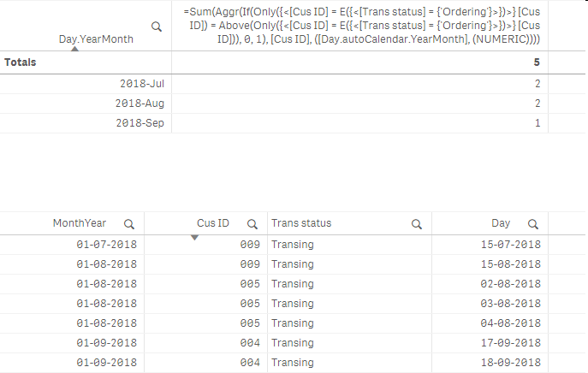Search the Day.YearMonth column
This screenshot has width=588, height=373.
tap(156, 27)
